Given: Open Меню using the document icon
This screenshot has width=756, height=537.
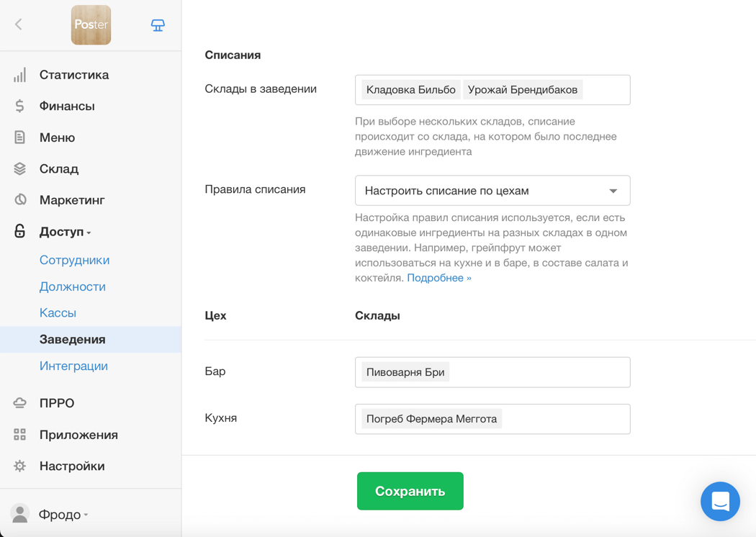Looking at the screenshot, I should (x=20, y=137).
